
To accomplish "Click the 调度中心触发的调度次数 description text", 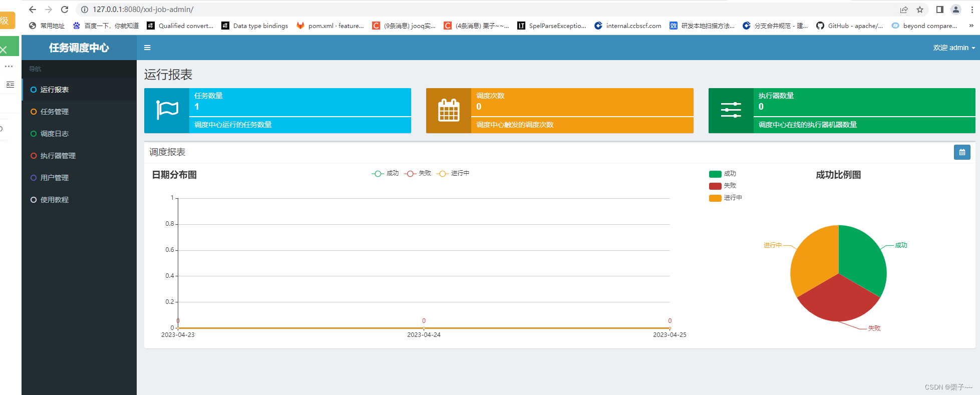I will (515, 125).
